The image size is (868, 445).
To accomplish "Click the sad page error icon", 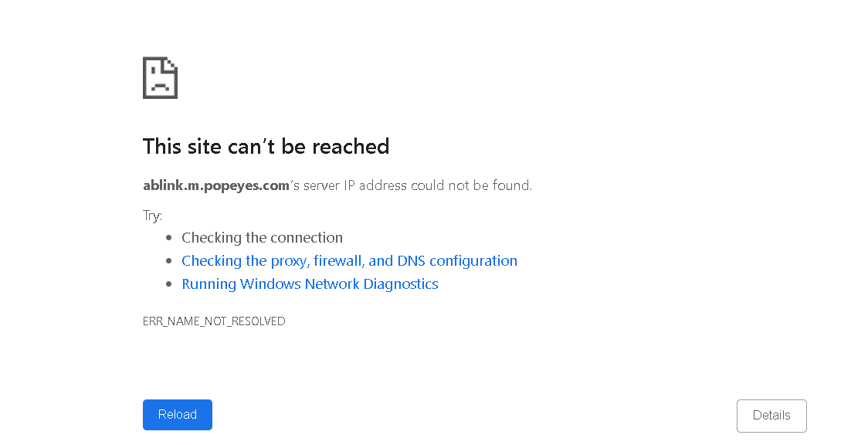I will click(x=160, y=78).
